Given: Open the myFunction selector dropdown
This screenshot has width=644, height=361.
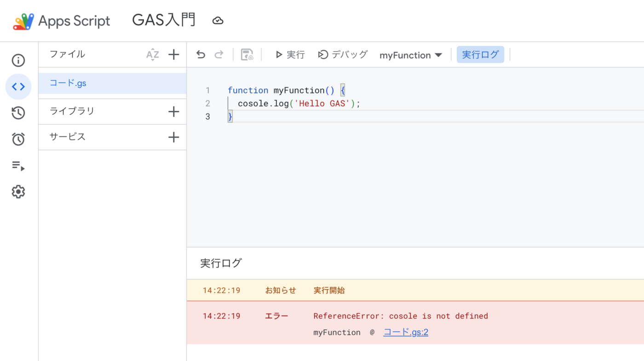Looking at the screenshot, I should pos(410,55).
